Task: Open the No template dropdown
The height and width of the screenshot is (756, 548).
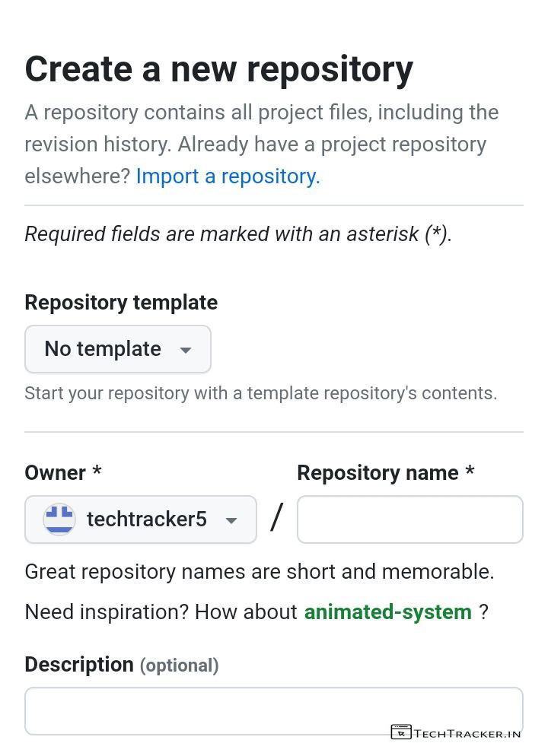Action: click(x=118, y=349)
